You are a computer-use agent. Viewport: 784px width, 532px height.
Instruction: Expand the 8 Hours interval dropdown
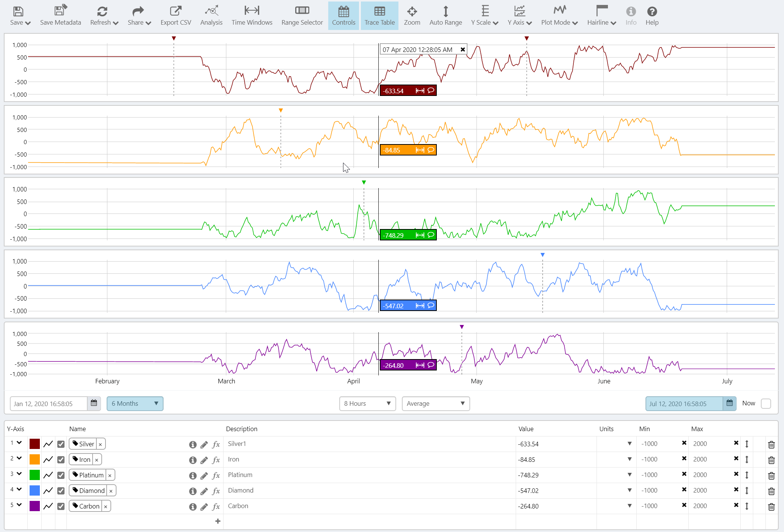[x=367, y=403]
